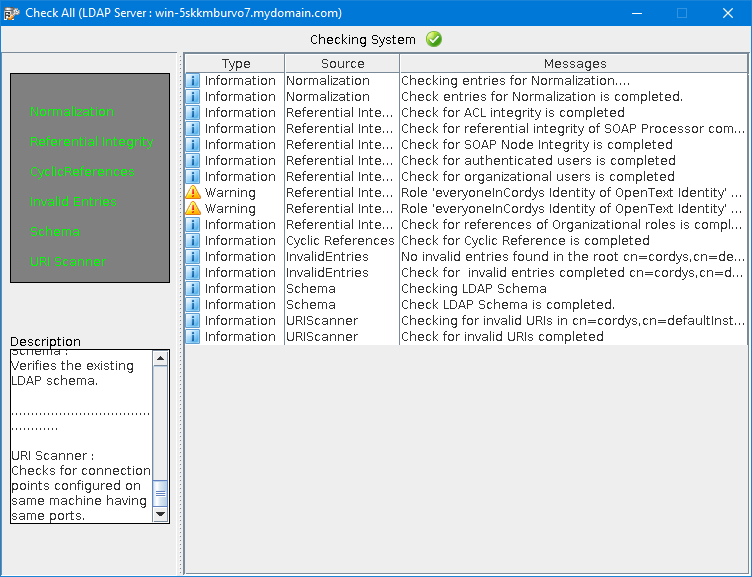Sort by the Type column header

click(235, 63)
